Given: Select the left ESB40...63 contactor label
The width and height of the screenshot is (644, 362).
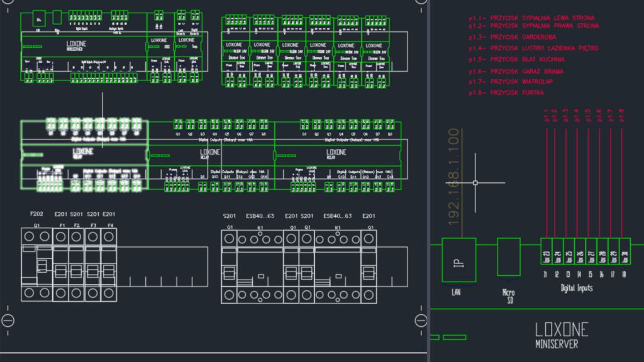Looking at the screenshot, I should 260,216.
